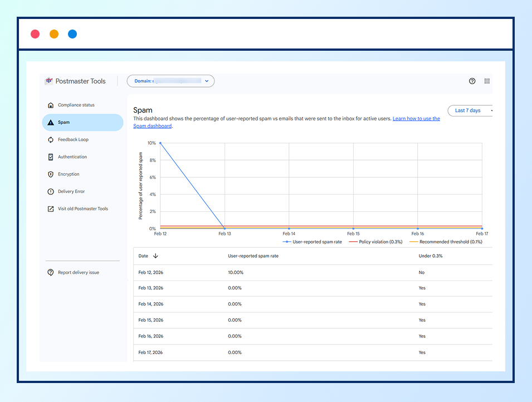
Task: Open the Google apps grid icon
Action: [486, 81]
